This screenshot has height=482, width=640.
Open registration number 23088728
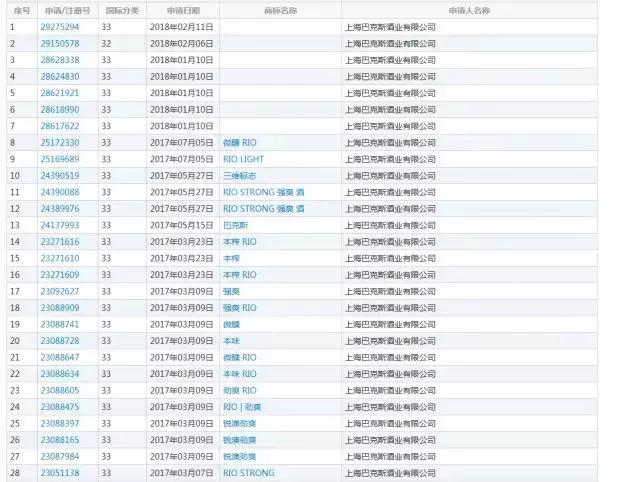coord(60,341)
